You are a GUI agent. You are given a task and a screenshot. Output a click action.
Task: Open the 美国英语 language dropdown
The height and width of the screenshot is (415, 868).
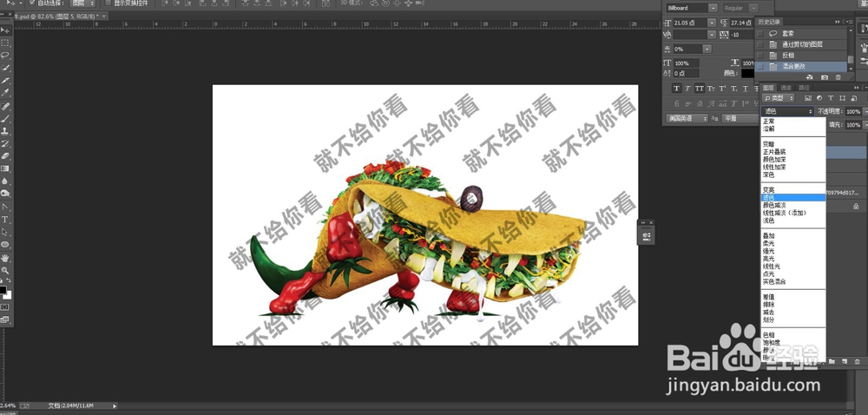687,118
